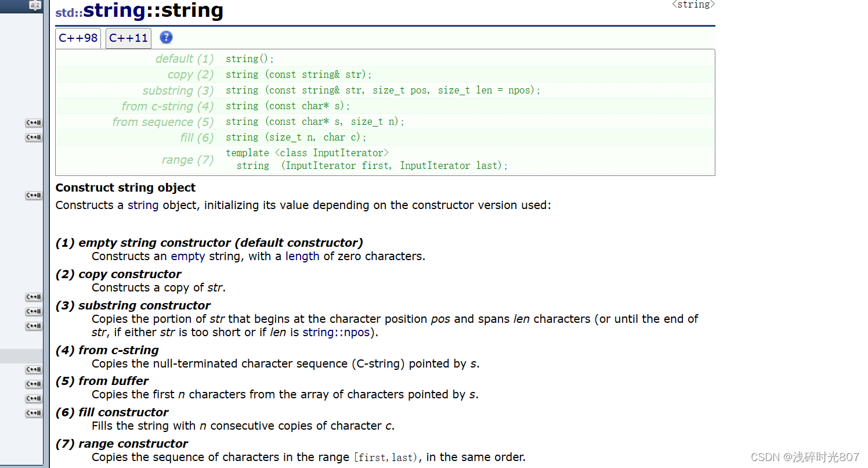The height and width of the screenshot is (468, 868).
Task: Select the 'from c-string (4)' prototype label
Action: click(x=168, y=106)
